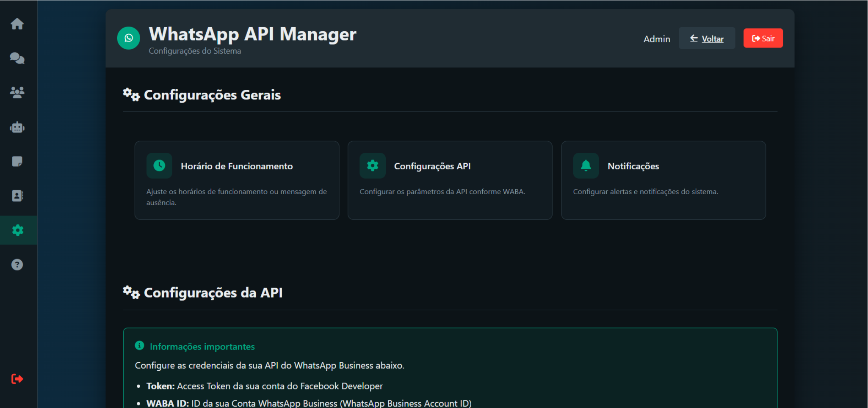Open the help question mark icon
The height and width of the screenshot is (408, 868).
[17, 265]
